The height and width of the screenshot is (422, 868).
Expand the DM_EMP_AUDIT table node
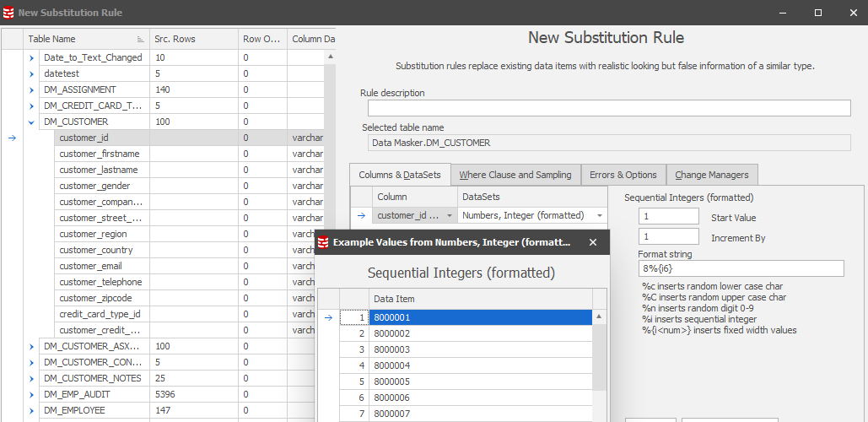[x=32, y=394]
